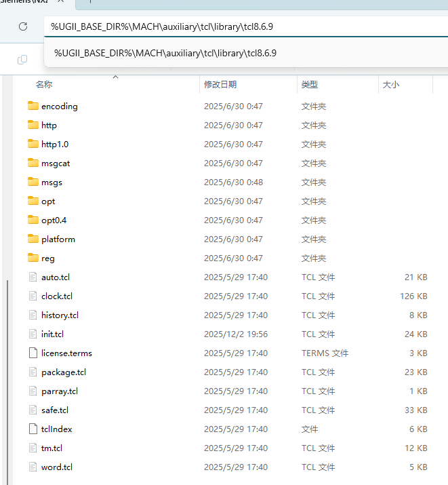
Task: Click the refresh icon beside address bar
Action: tap(23, 26)
